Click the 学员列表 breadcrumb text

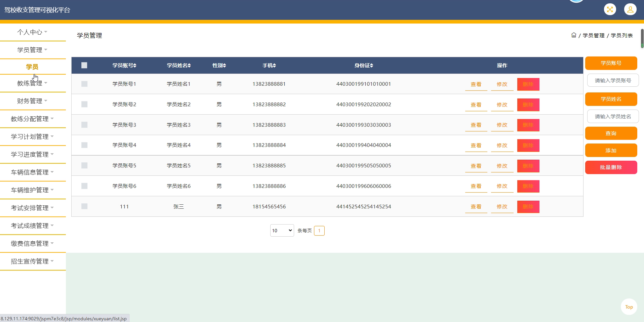pyautogui.click(x=622, y=35)
